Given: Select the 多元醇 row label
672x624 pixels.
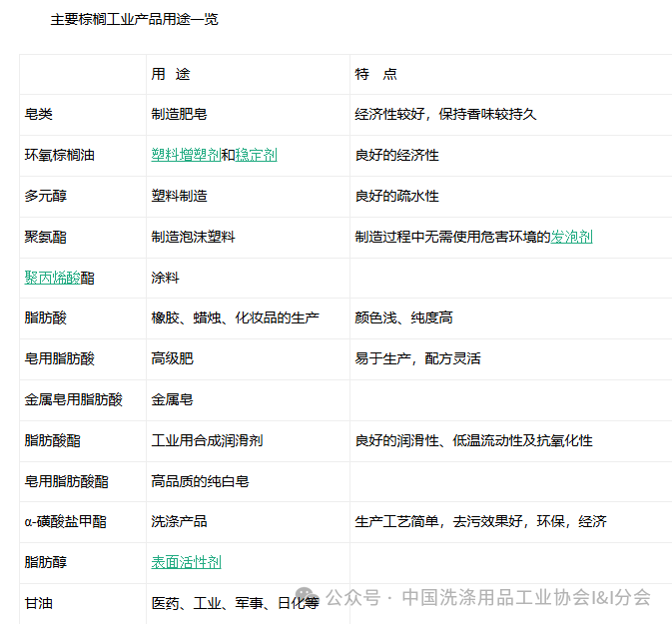Looking at the screenshot, I should pyautogui.click(x=46, y=196).
